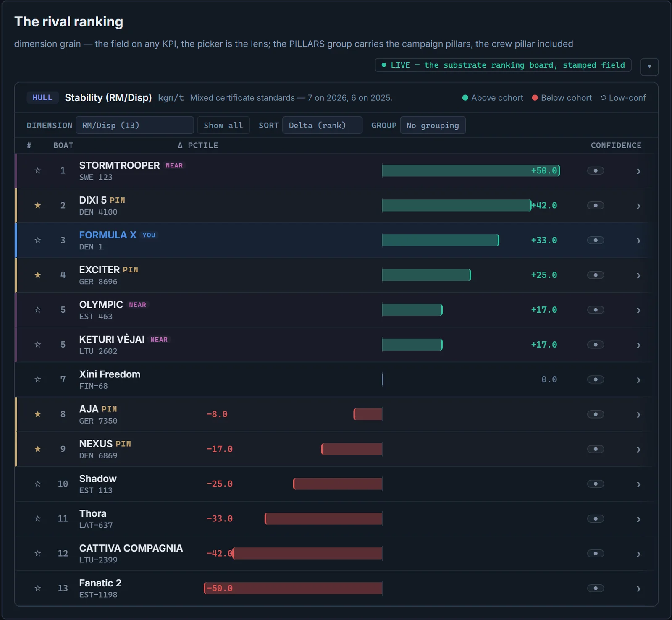This screenshot has width=672, height=620.
Task: Click CATTIVA COMPAGNIA confidence indicator
Action: 596,554
